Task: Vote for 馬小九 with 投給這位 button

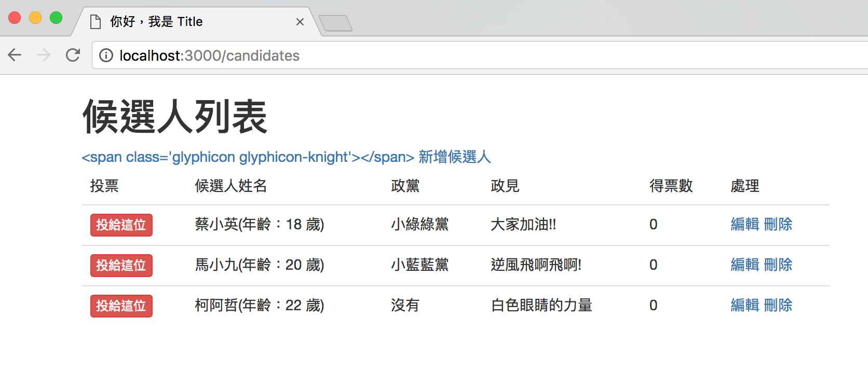Action: pyautogui.click(x=121, y=266)
